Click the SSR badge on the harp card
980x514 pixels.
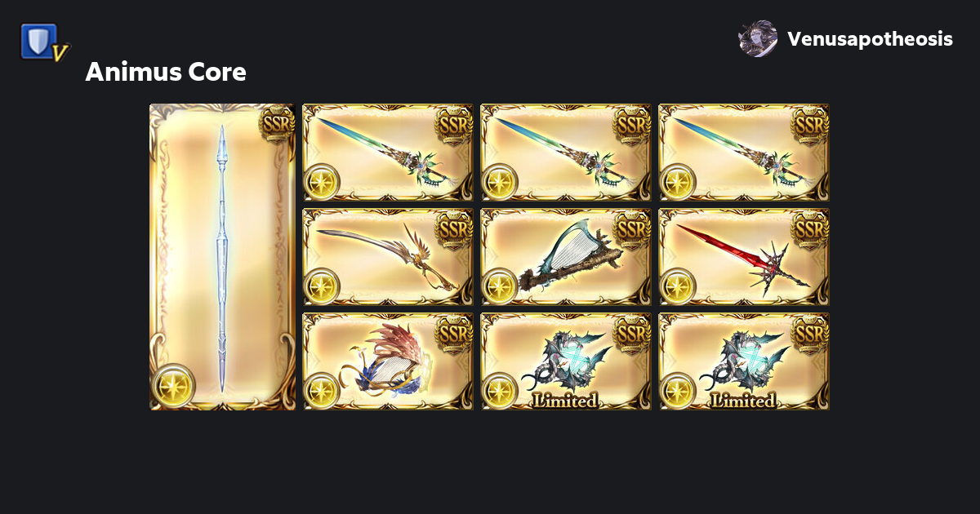(x=633, y=229)
